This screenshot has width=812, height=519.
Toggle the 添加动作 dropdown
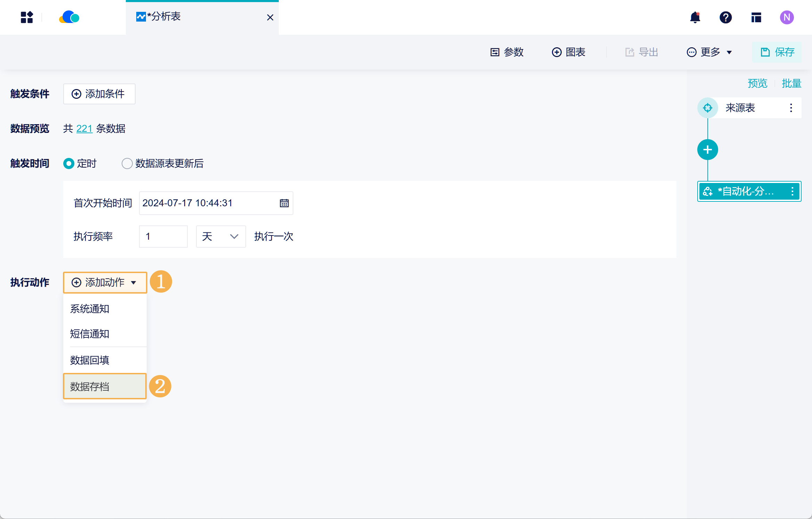[x=105, y=282]
